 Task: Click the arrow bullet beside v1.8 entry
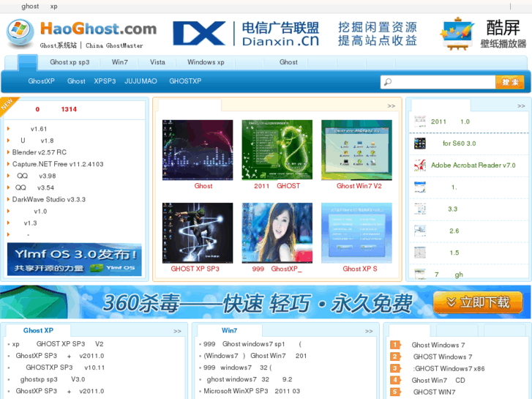tap(9, 141)
